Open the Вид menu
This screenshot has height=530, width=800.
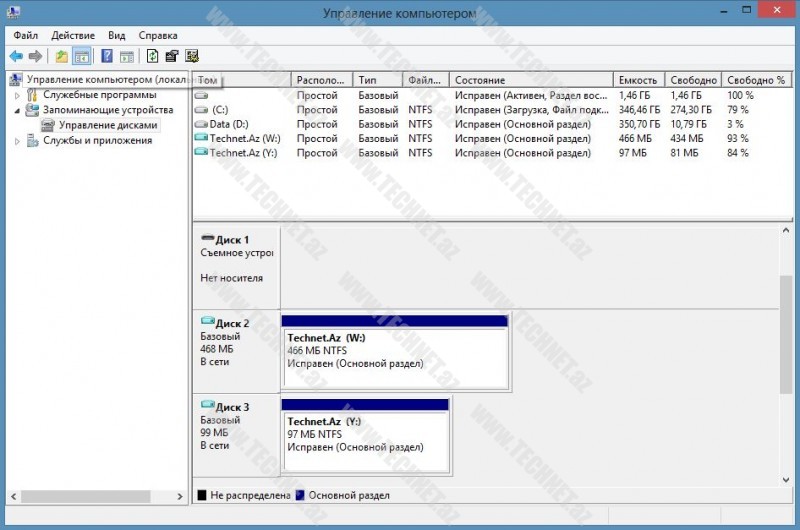tap(116, 35)
